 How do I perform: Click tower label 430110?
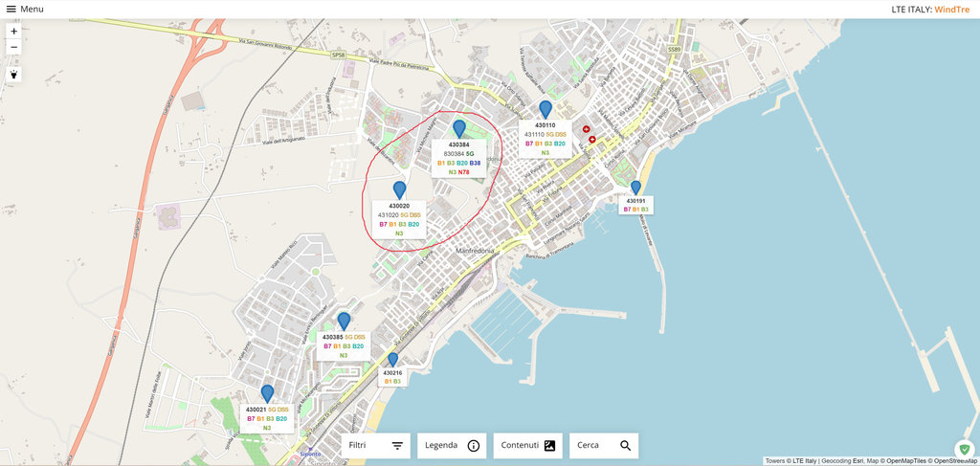click(545, 125)
